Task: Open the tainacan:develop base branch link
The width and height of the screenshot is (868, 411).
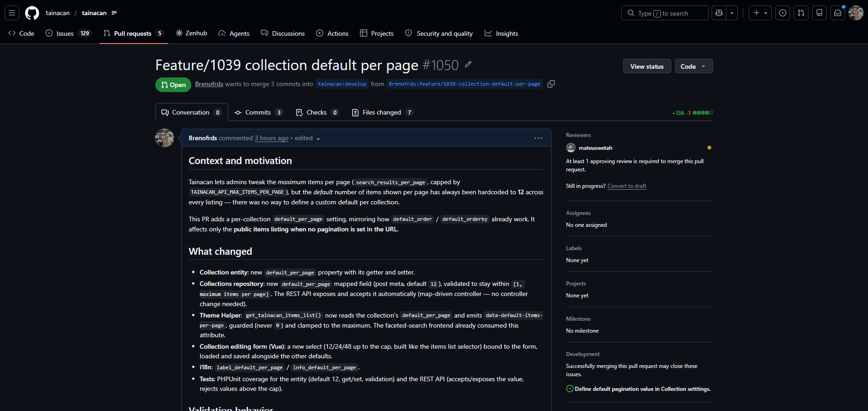Action: pyautogui.click(x=342, y=84)
